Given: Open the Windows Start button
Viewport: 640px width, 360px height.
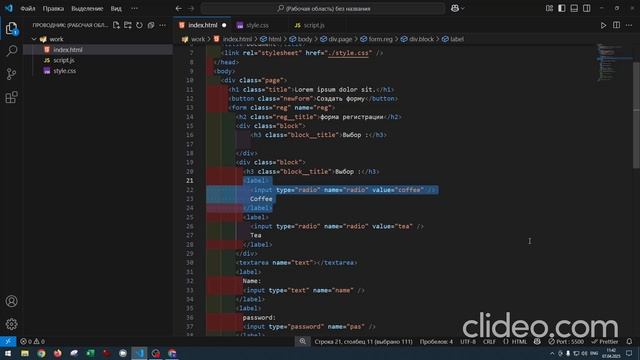Looking at the screenshot, I should pyautogui.click(x=8, y=353).
